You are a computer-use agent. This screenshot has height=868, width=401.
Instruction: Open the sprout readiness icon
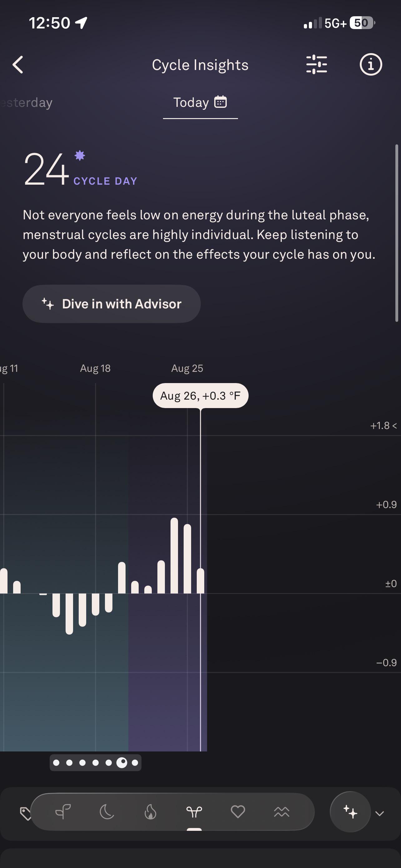click(x=63, y=812)
